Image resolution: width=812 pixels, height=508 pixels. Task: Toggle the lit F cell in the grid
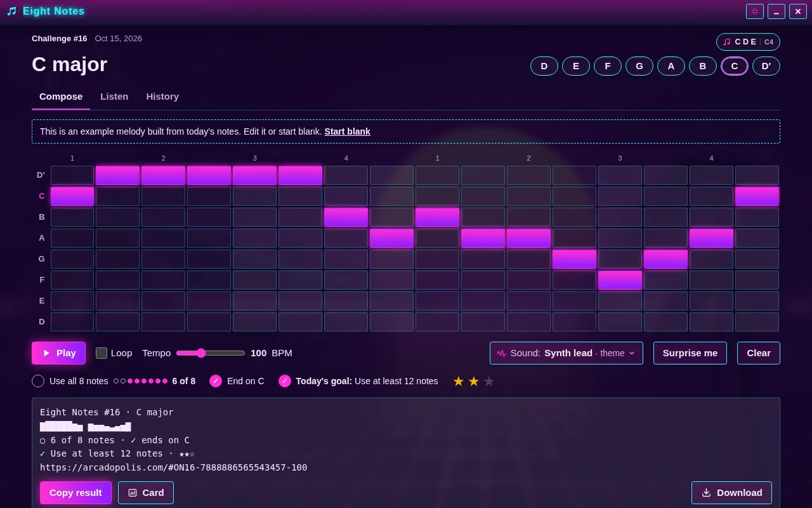620,280
